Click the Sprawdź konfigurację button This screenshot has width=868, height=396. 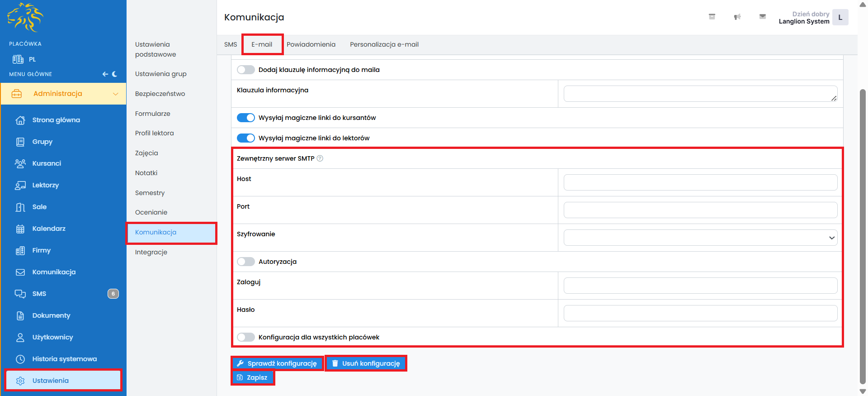click(x=277, y=363)
